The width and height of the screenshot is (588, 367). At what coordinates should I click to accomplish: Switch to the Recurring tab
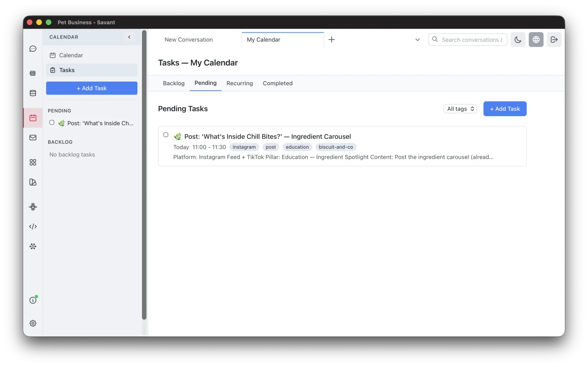pos(240,83)
